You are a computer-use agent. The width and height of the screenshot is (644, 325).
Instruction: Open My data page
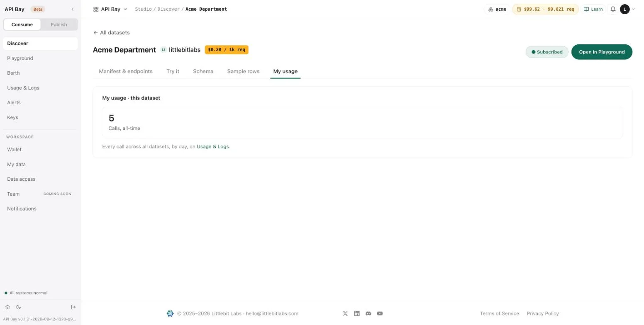(40, 165)
